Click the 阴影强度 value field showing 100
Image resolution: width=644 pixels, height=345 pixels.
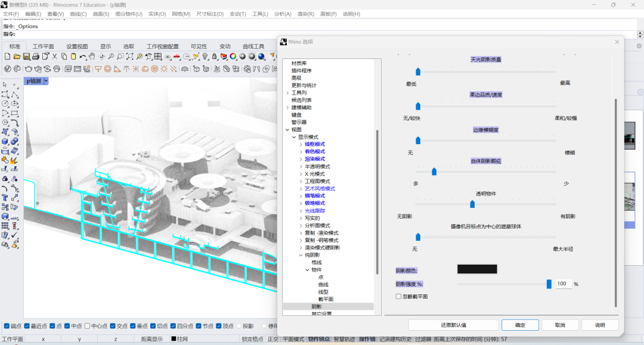pos(563,284)
